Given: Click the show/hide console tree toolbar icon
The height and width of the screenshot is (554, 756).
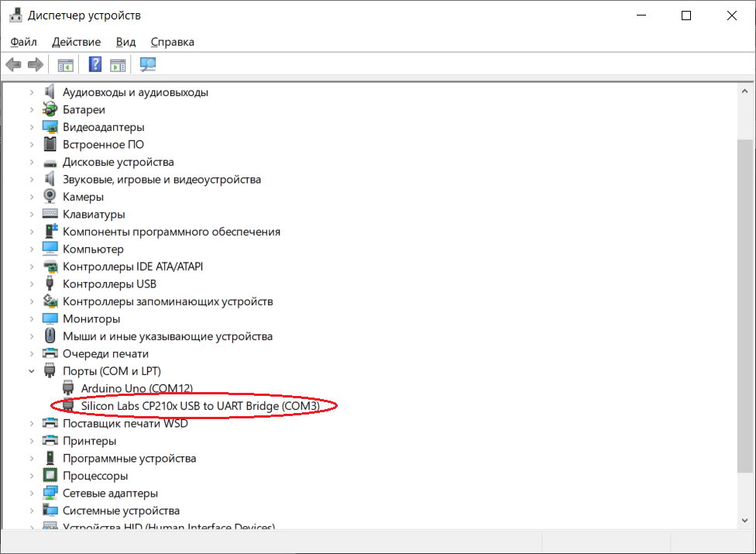Looking at the screenshot, I should pos(66,64).
